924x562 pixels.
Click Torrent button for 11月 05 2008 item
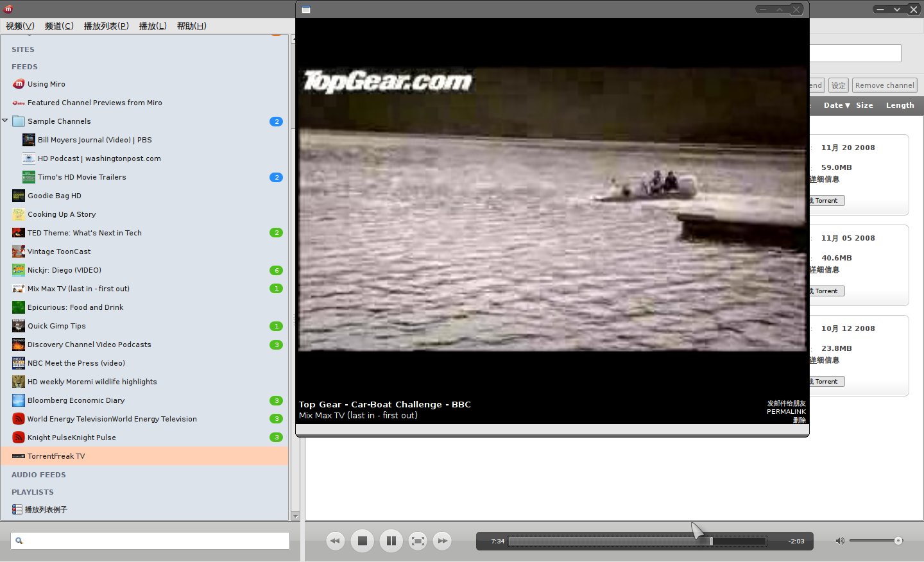click(x=826, y=291)
